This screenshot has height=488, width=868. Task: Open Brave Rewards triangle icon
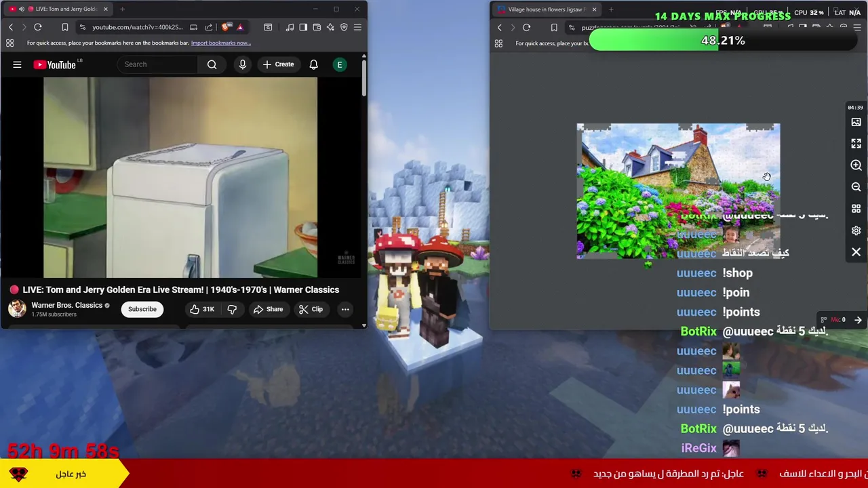click(x=240, y=27)
